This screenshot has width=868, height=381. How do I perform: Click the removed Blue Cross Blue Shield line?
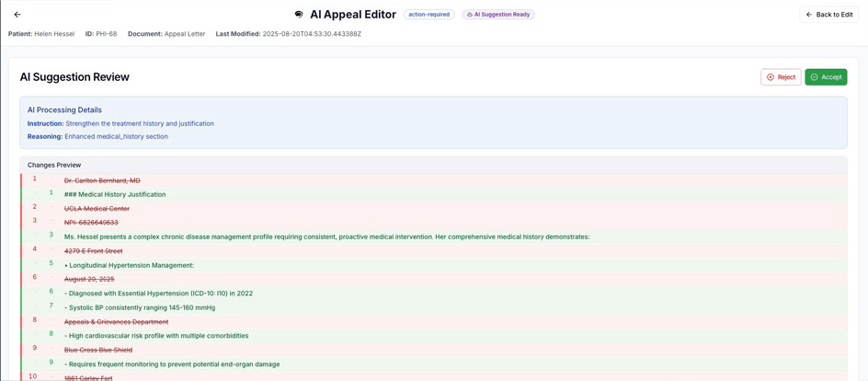pos(98,350)
